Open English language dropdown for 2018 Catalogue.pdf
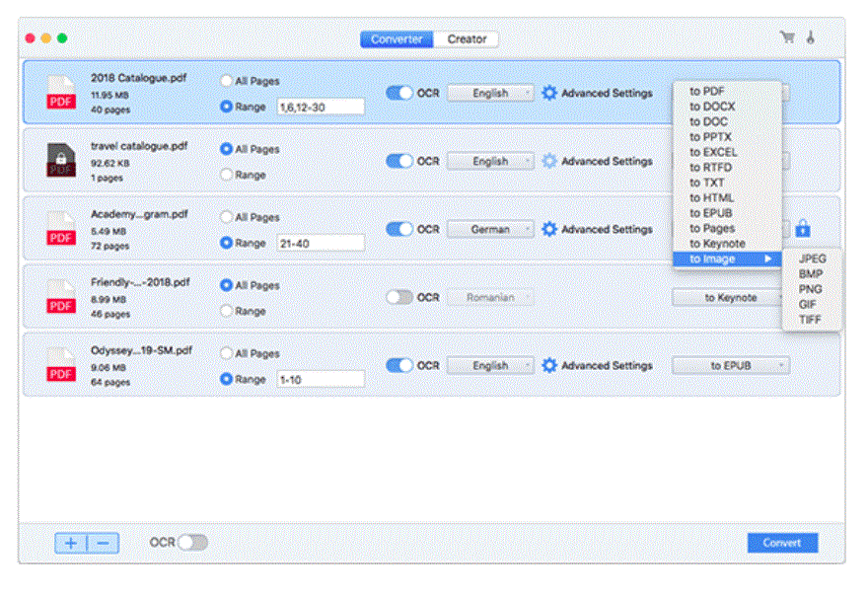 pyautogui.click(x=490, y=93)
